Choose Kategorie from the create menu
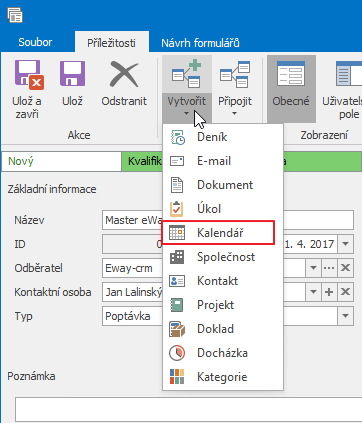Viewport: 362px width, 423px height. click(x=223, y=377)
